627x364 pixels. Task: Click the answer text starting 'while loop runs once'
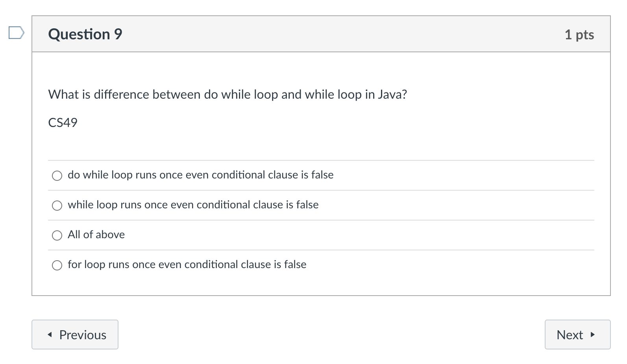tap(193, 205)
